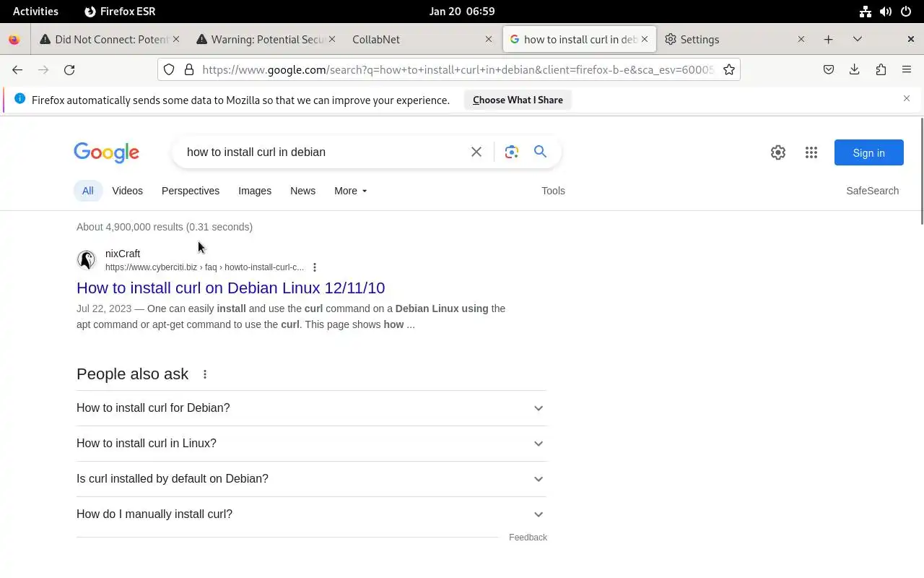This screenshot has width=924, height=578.
Task: Reload the current page
Action: coord(69,69)
